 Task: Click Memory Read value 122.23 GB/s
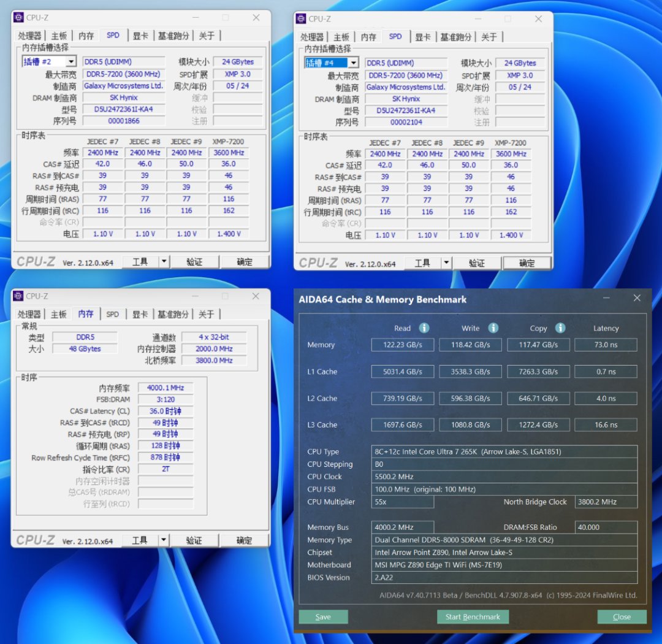[x=403, y=345]
